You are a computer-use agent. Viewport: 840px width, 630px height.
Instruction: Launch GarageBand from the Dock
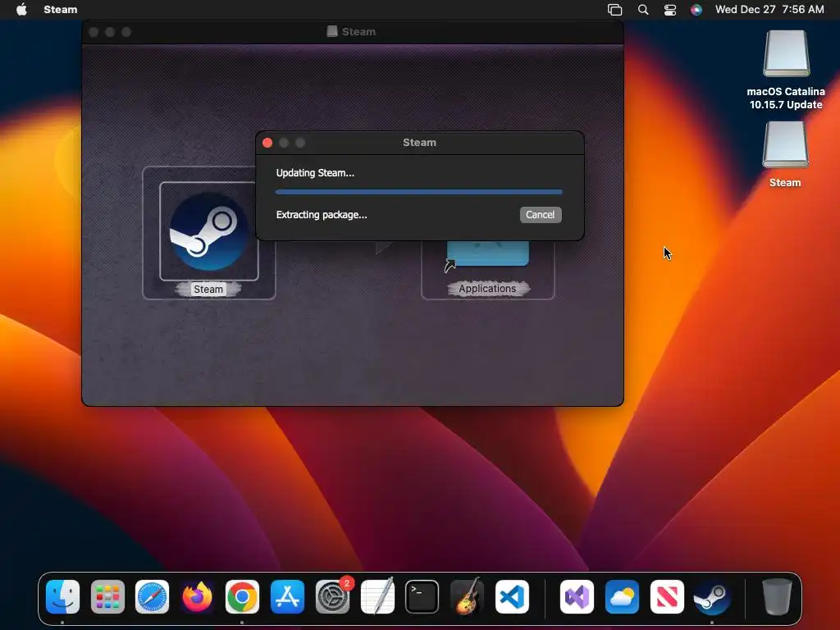(x=467, y=596)
